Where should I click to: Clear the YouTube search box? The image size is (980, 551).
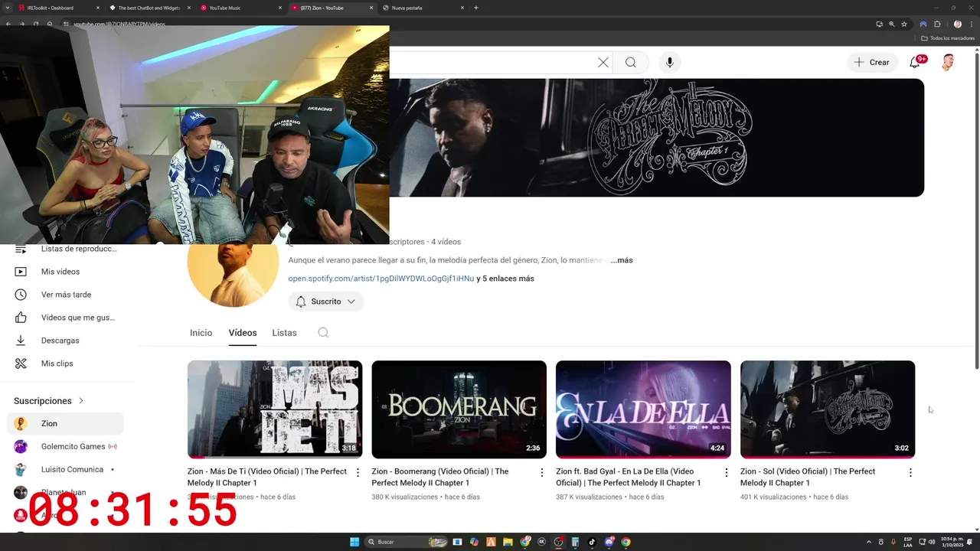click(x=603, y=63)
